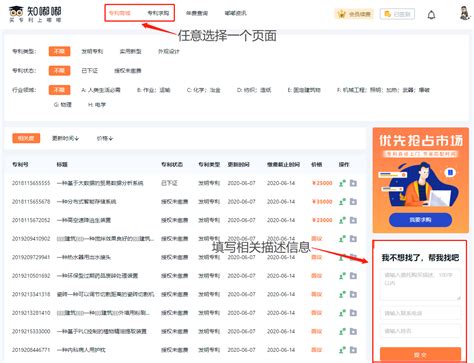Click the user avatar in header
Viewport: 474px width, 363px height.
pyautogui.click(x=465, y=13)
